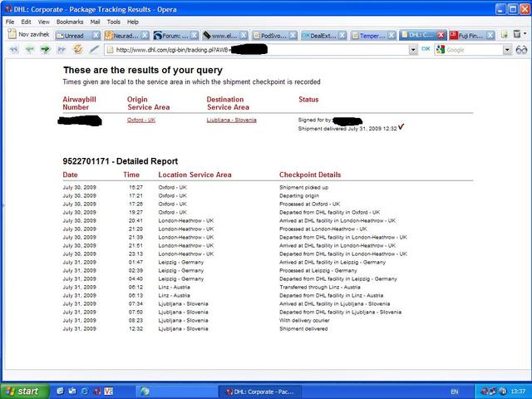Click the first quick launch icon
Image resolution: width=532 pixels, height=399 pixels.
pos(61,392)
